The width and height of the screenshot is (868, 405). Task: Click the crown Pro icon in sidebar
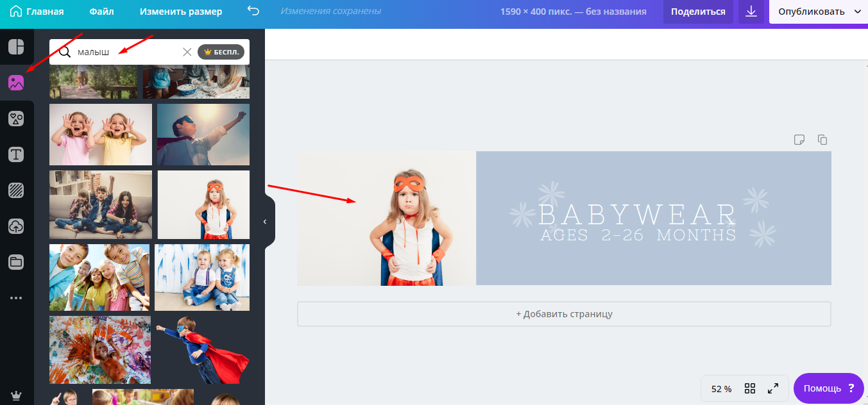(x=16, y=395)
